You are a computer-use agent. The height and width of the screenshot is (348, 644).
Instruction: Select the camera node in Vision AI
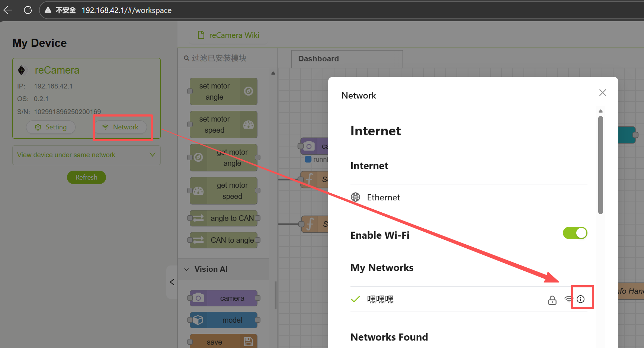[224, 298]
